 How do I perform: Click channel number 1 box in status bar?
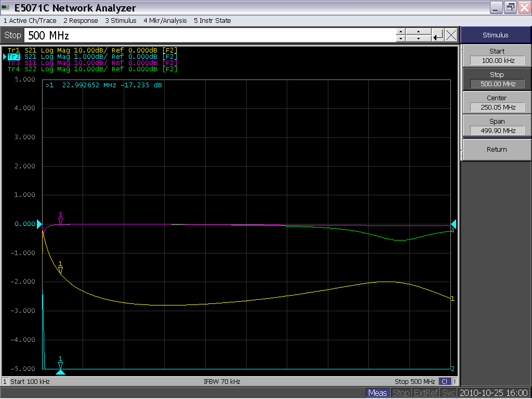click(x=5, y=382)
